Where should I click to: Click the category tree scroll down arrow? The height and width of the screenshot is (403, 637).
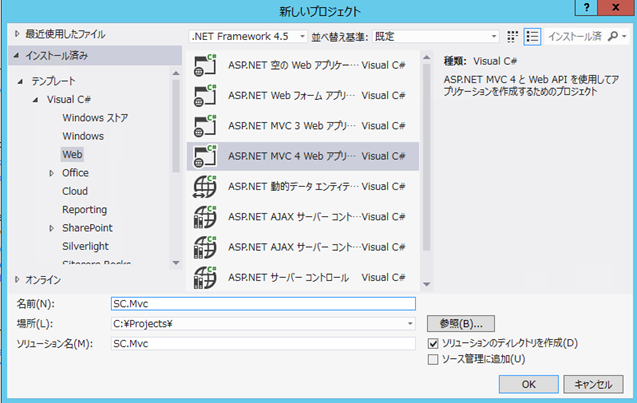[x=176, y=263]
